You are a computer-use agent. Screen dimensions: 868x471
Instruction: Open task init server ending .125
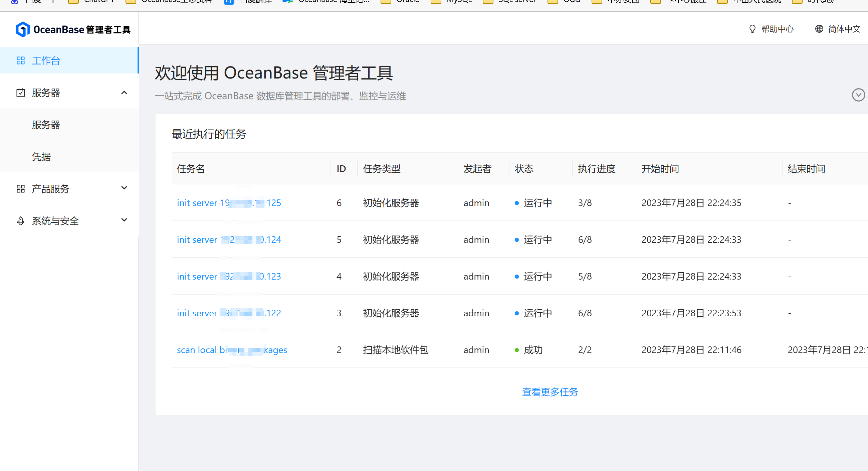229,203
